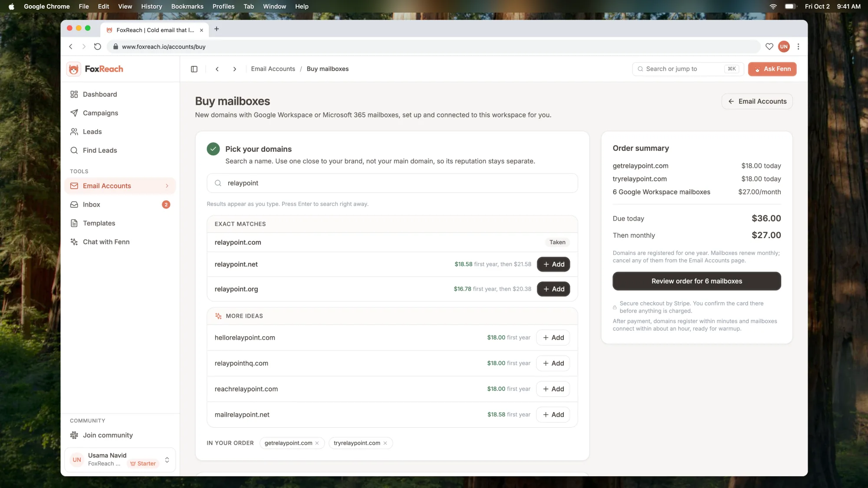
Task: Start Chat with Fenn
Action: point(120,242)
